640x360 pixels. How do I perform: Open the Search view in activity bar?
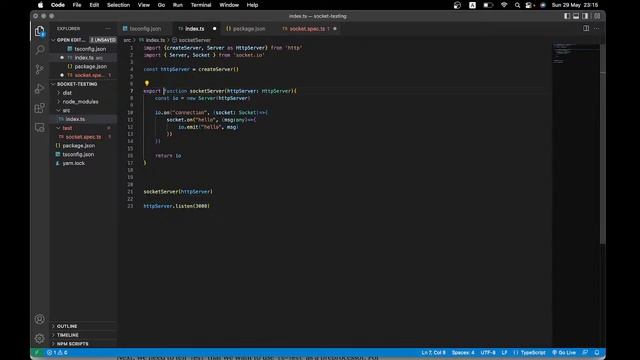click(40, 50)
